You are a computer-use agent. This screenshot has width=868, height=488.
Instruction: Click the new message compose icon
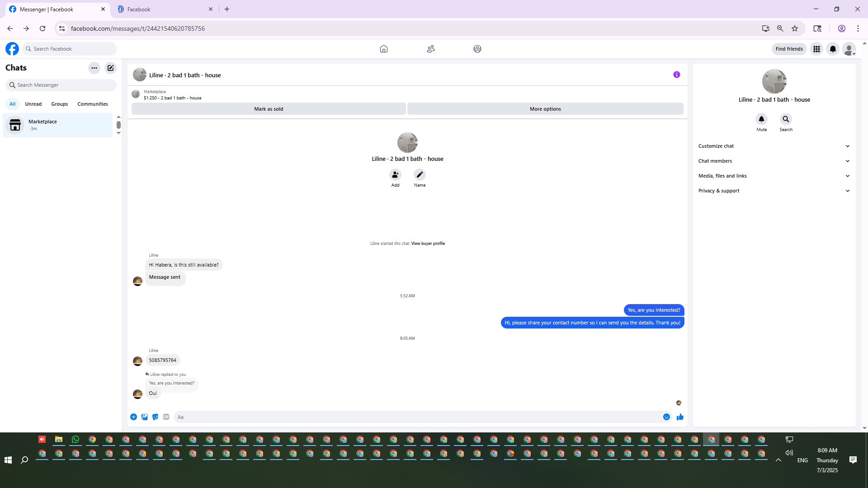pos(110,68)
